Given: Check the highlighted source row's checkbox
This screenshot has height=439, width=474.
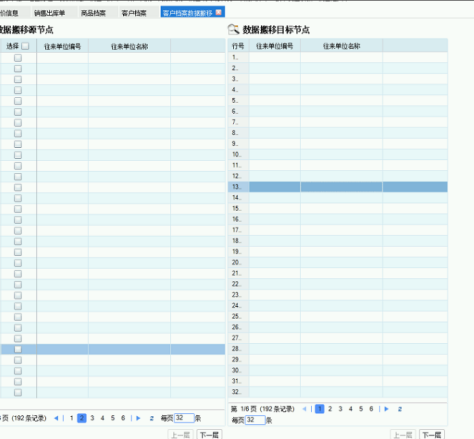Looking at the screenshot, I should pyautogui.click(x=18, y=349).
